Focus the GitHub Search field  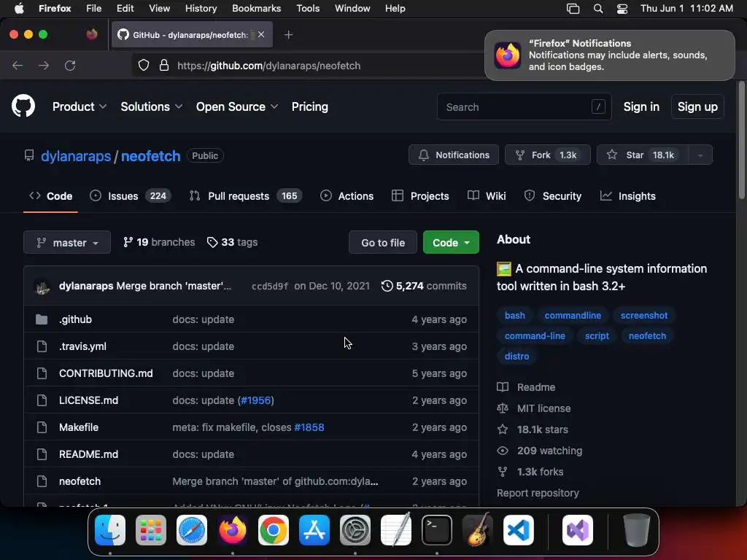524,106
